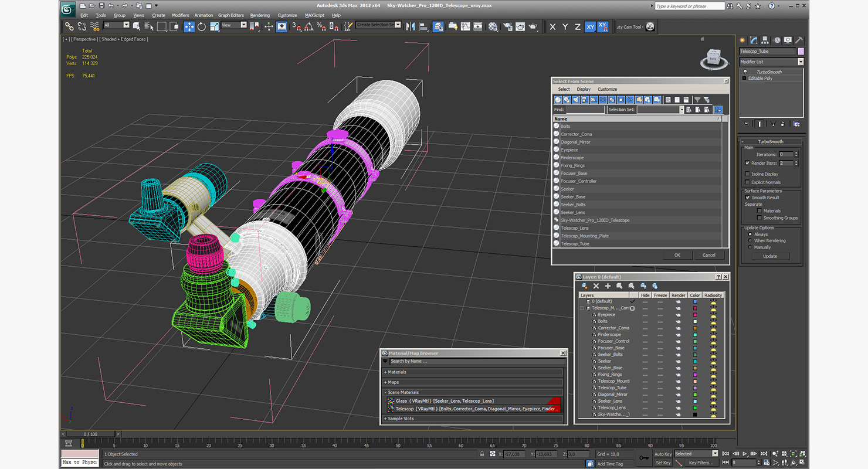The height and width of the screenshot is (469, 868).
Task: Toggle Display Geometry filter in Select From Scene
Action: click(x=558, y=100)
